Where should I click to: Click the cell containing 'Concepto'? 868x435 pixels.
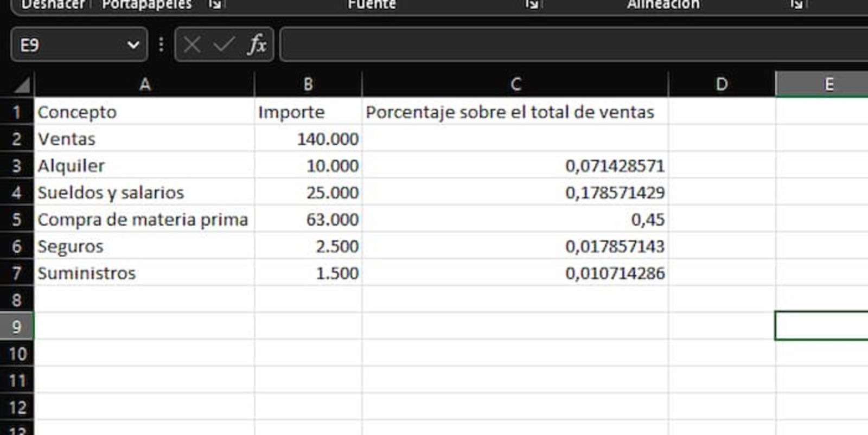144,112
